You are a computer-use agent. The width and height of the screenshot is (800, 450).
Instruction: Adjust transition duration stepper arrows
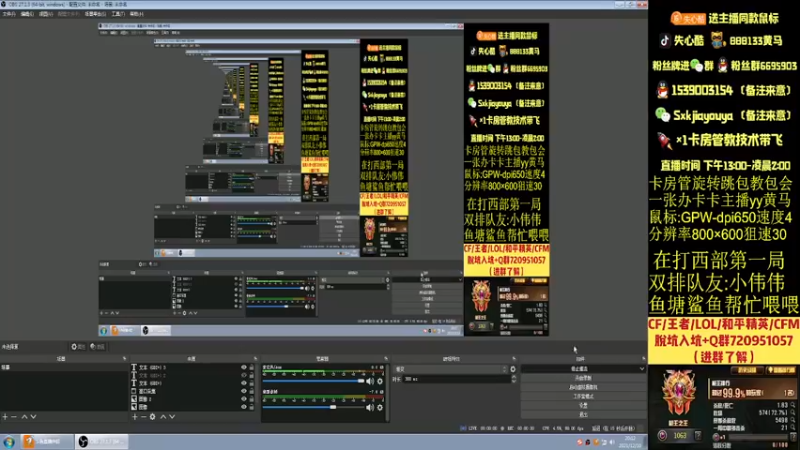[513, 379]
